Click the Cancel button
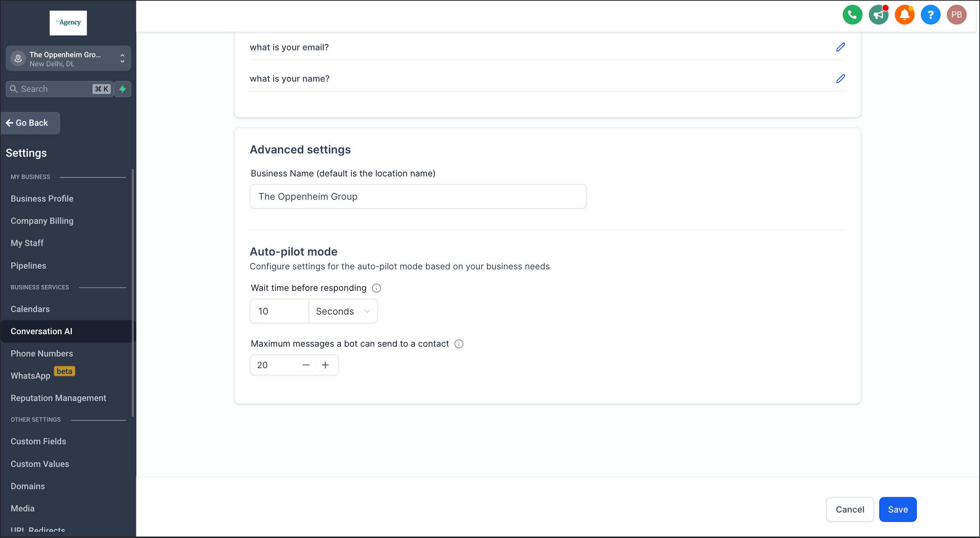 pyautogui.click(x=849, y=510)
